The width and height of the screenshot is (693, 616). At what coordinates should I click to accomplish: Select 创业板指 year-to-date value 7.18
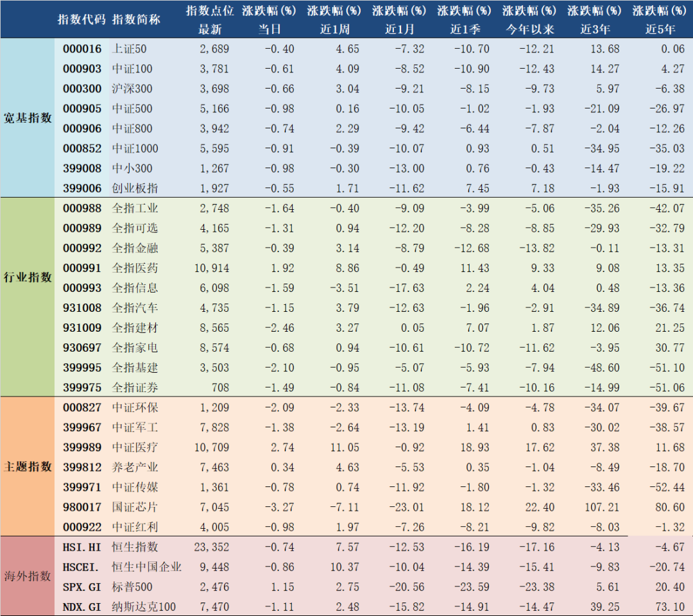pos(543,188)
